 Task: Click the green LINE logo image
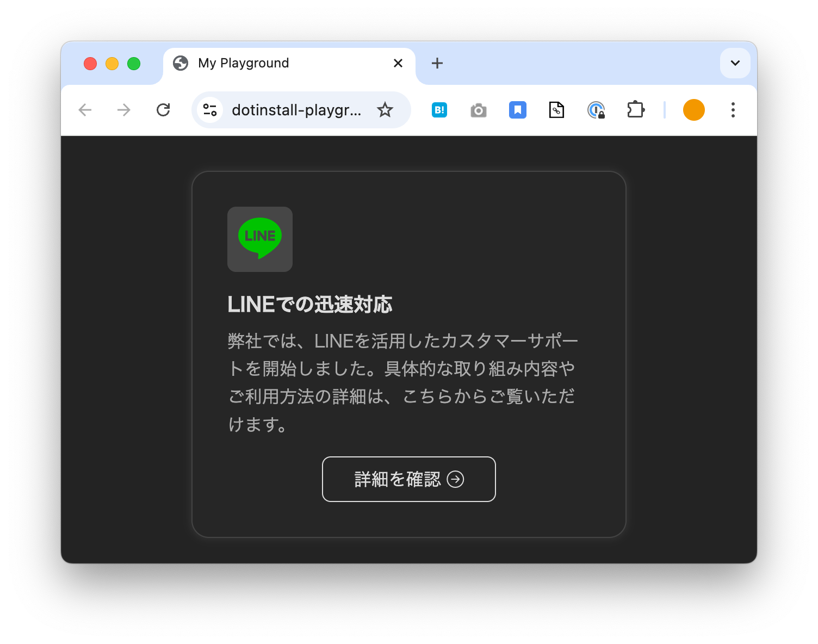tap(260, 239)
